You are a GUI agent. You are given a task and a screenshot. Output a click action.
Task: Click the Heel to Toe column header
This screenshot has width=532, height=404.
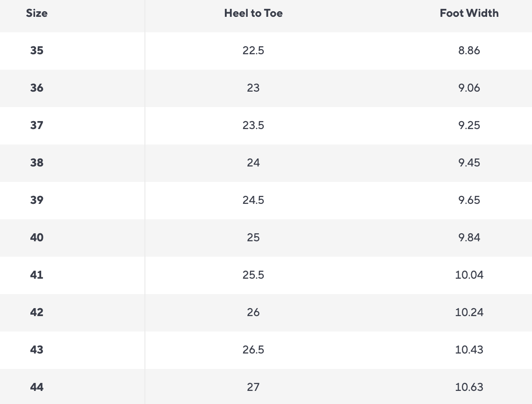click(x=253, y=13)
